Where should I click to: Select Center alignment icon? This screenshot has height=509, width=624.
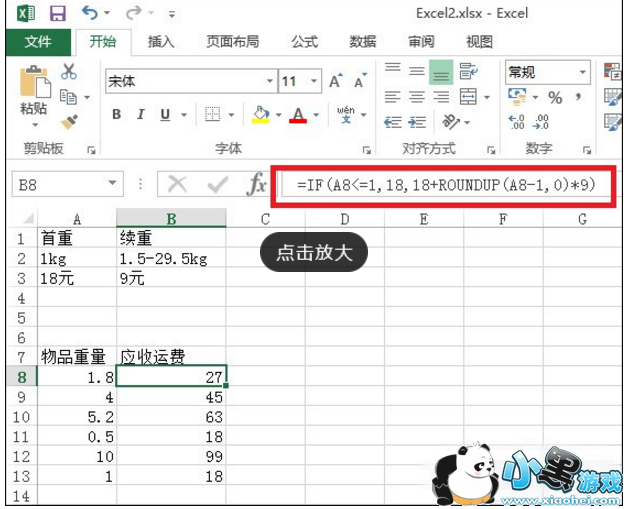point(417,97)
